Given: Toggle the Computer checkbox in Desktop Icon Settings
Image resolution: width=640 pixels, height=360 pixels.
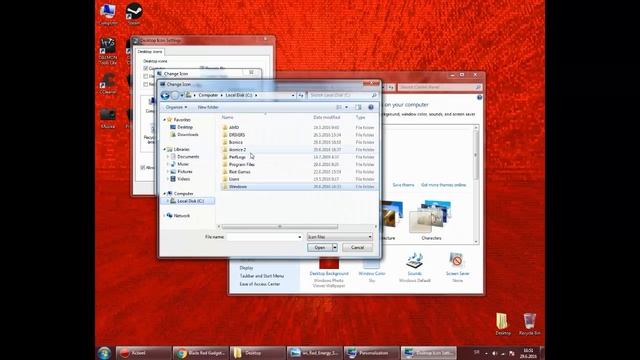Looking at the screenshot, I should (146, 68).
